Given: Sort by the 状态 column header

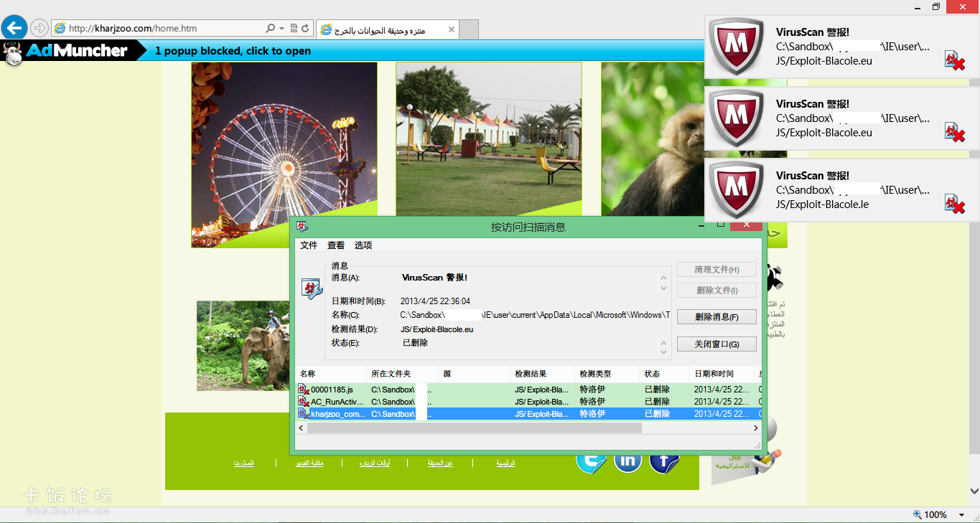Looking at the screenshot, I should [664, 374].
